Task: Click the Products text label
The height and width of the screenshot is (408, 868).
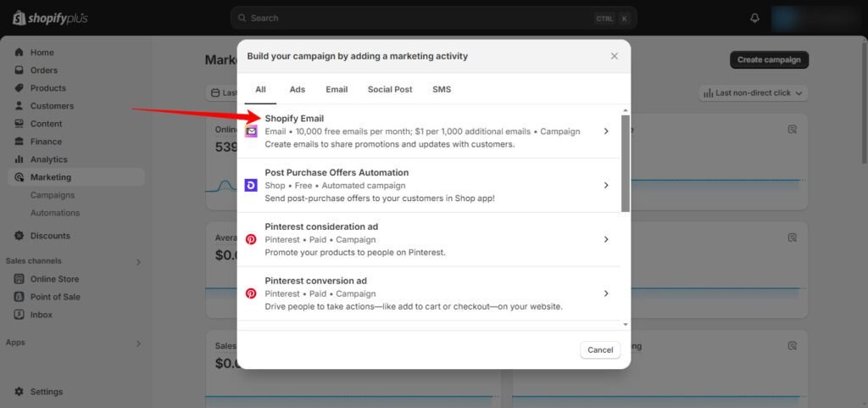Action: [x=48, y=88]
